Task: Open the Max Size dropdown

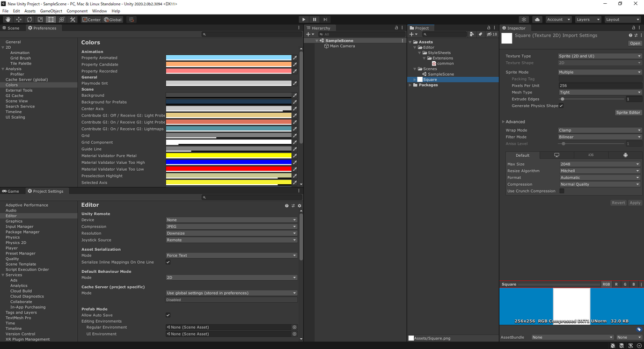Action: (599, 164)
